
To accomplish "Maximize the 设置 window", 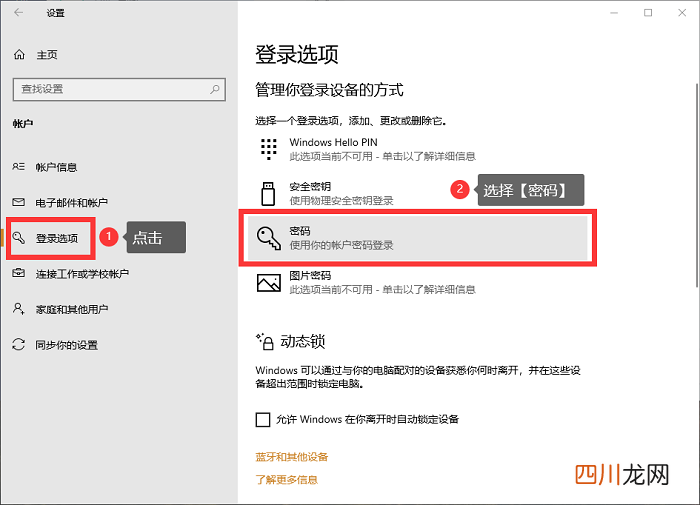I will point(648,13).
